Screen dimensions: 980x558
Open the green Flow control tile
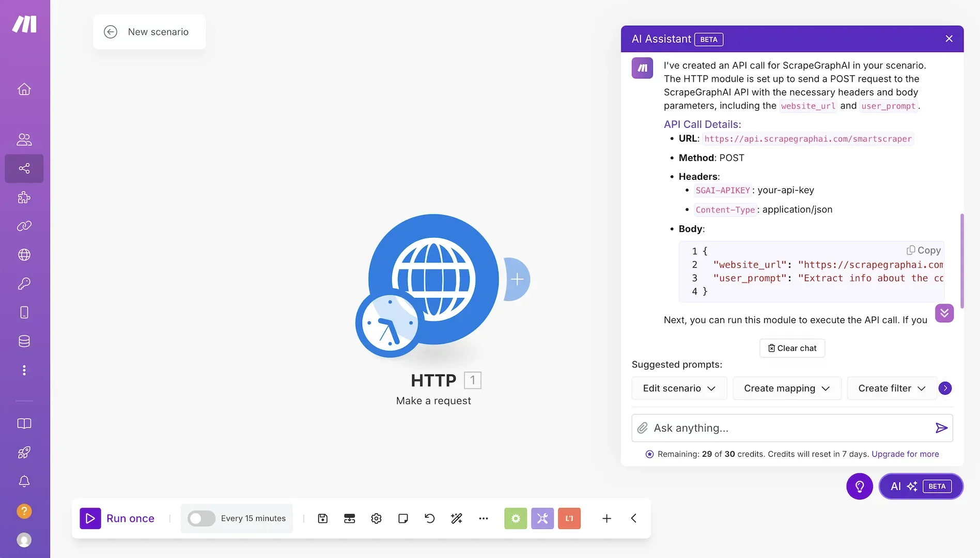coord(516,518)
